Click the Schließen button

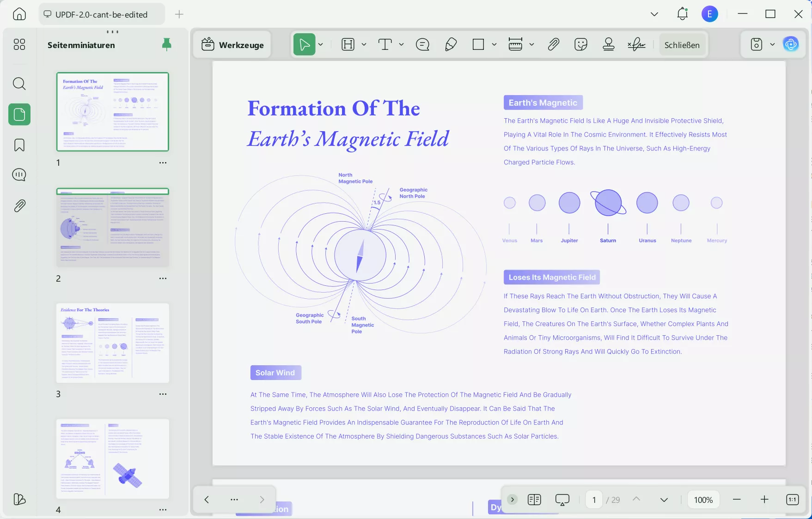click(682, 45)
